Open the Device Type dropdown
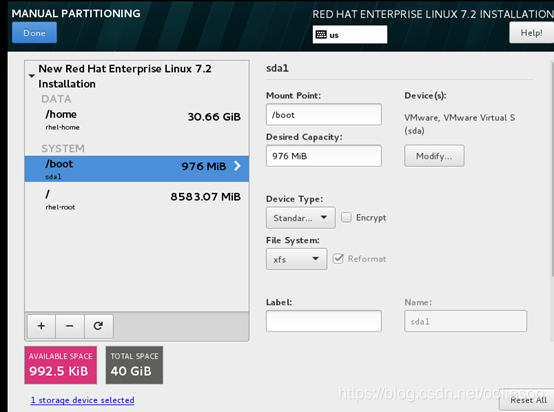The image size is (554, 412). point(301,218)
